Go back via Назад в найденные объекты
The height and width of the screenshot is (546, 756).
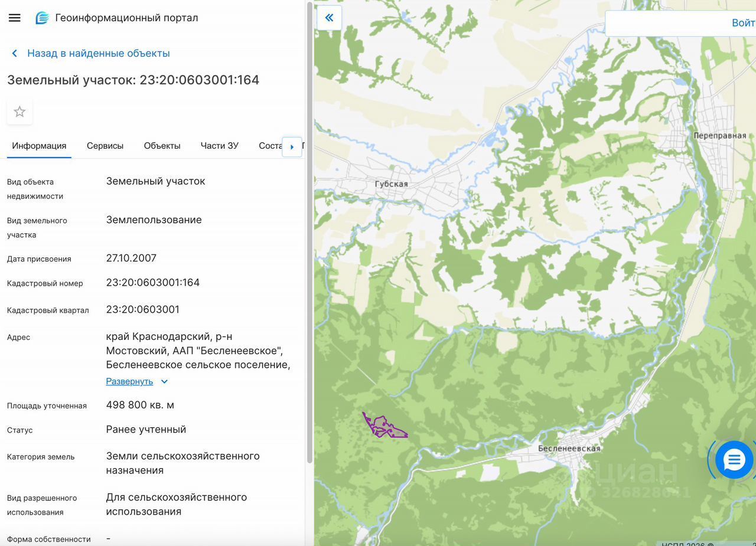99,53
